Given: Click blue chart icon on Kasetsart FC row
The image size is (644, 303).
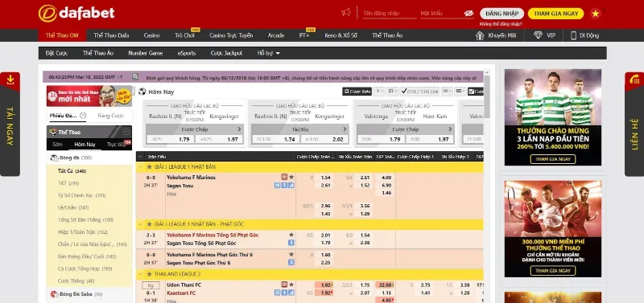Looking at the screenshot, I should click(291, 293).
